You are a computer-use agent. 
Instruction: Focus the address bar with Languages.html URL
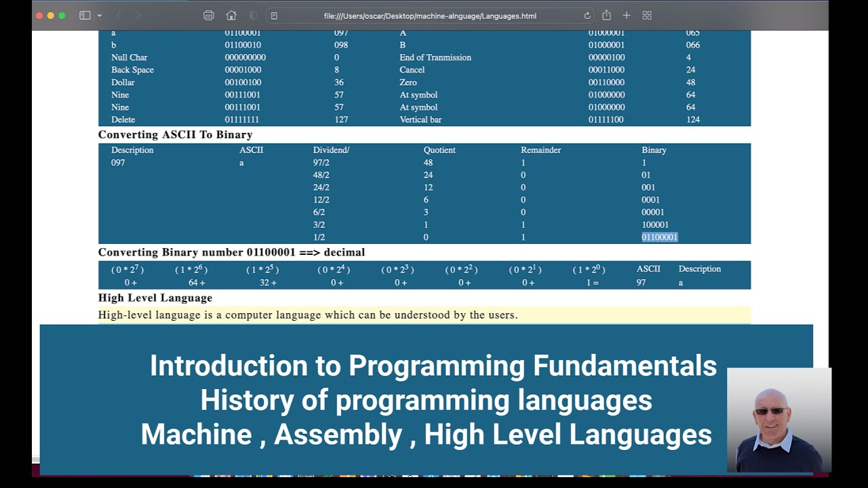[x=430, y=16]
